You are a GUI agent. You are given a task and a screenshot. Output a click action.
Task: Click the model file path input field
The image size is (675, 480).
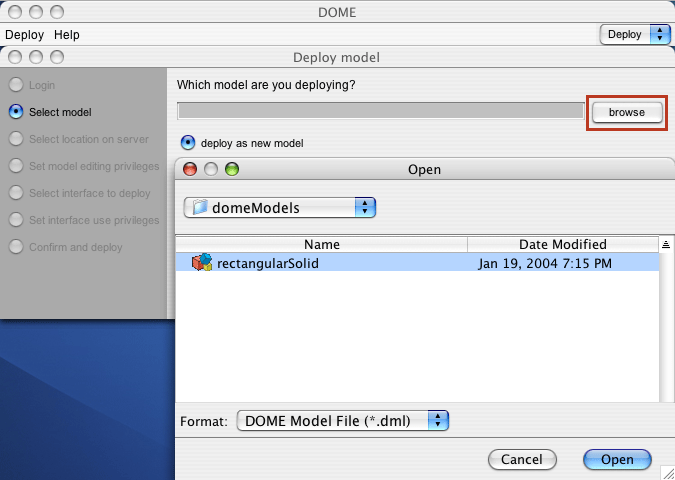coord(381,111)
